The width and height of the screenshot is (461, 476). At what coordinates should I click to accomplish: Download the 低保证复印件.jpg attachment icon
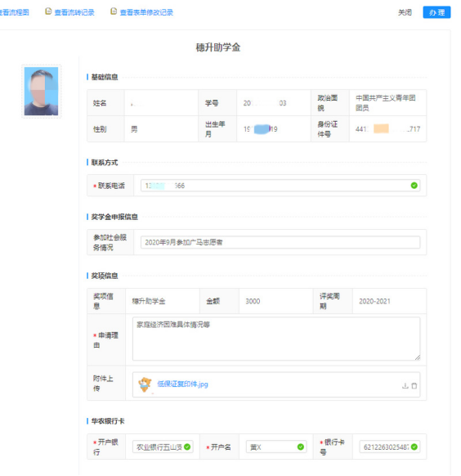[x=405, y=385]
